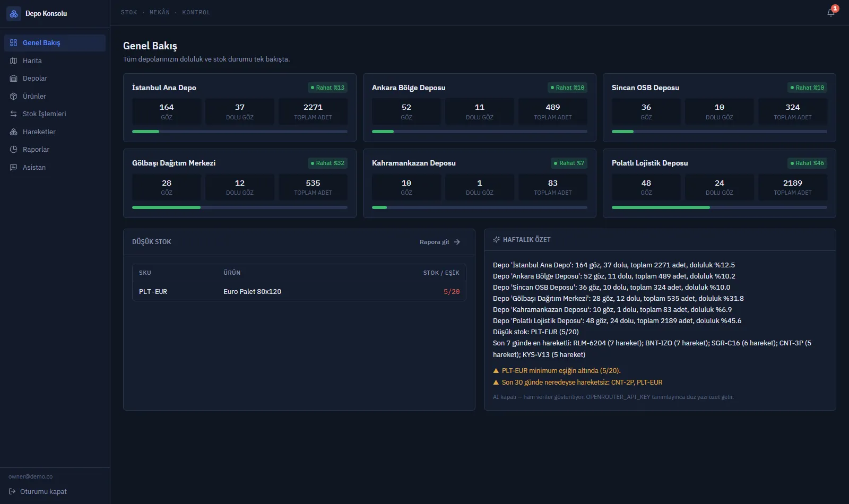This screenshot has width=849, height=504.
Task: Select the PLT-EUR low stock row
Action: coord(299,292)
